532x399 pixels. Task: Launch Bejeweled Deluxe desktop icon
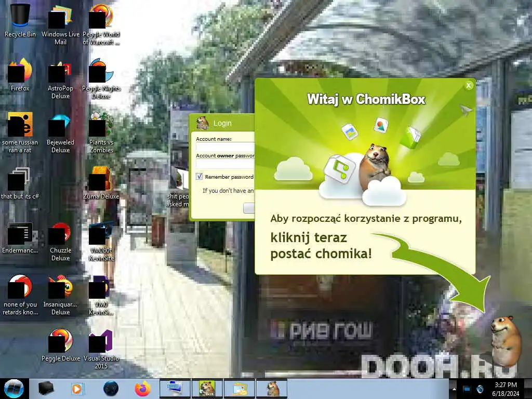(x=60, y=132)
